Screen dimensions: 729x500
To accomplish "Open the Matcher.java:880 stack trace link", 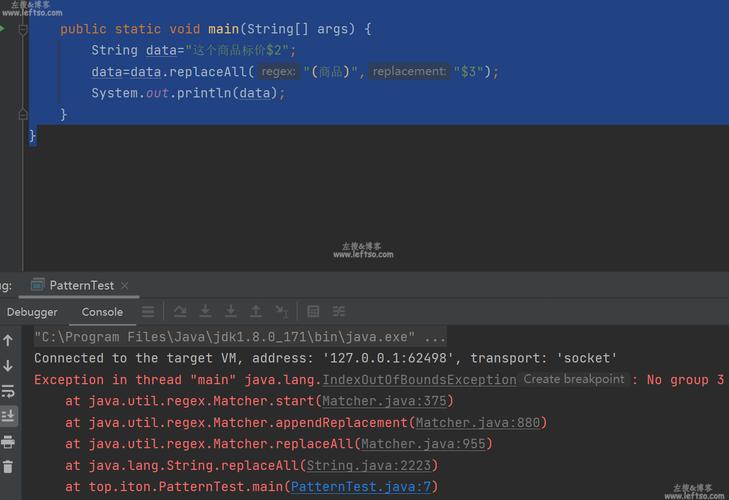I will [x=477, y=422].
